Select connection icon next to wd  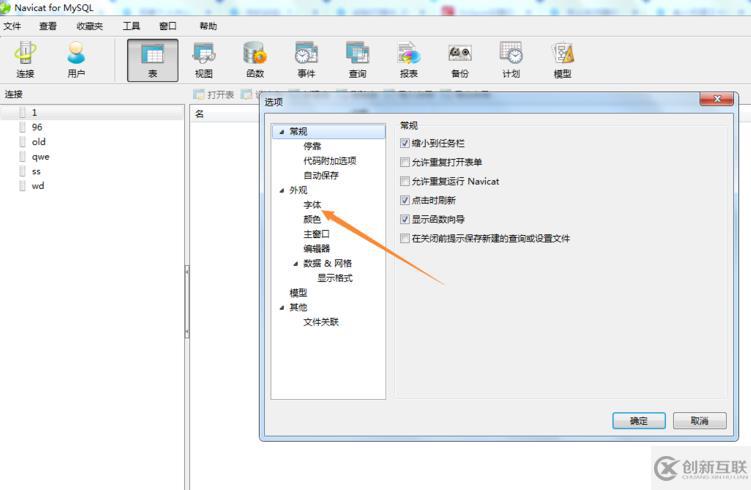(23, 186)
